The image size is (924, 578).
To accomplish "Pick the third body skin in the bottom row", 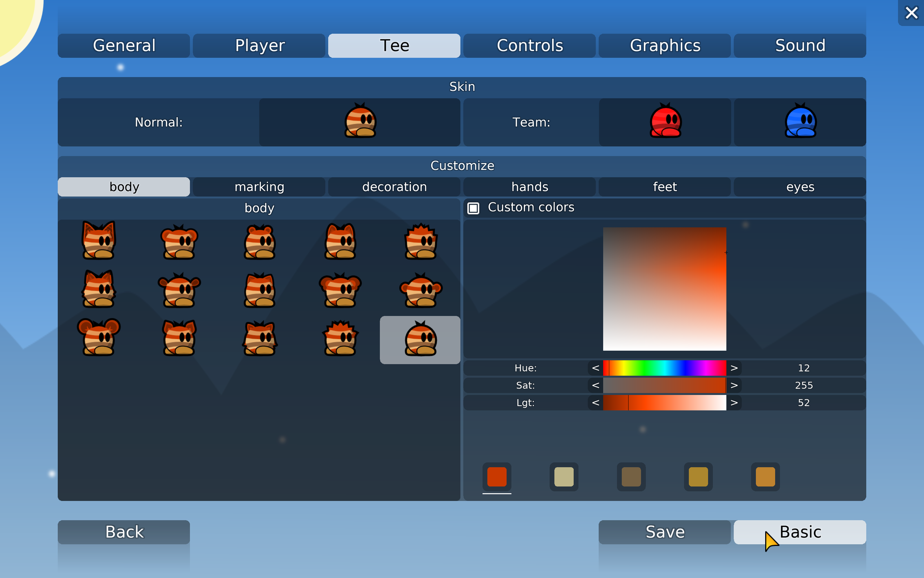I will pos(260,338).
